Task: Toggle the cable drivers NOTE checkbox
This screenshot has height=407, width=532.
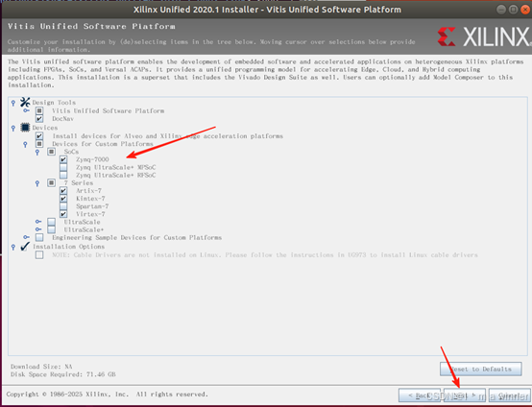Action: tap(39, 254)
